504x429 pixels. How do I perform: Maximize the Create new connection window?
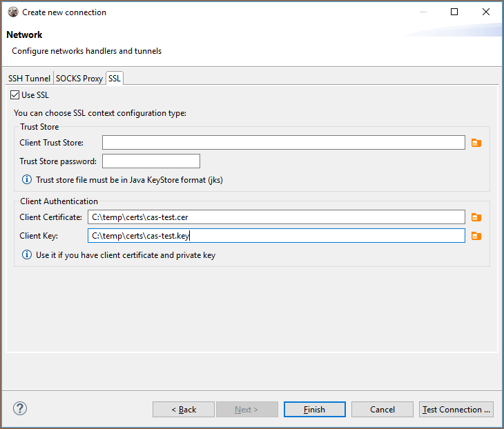click(x=454, y=12)
